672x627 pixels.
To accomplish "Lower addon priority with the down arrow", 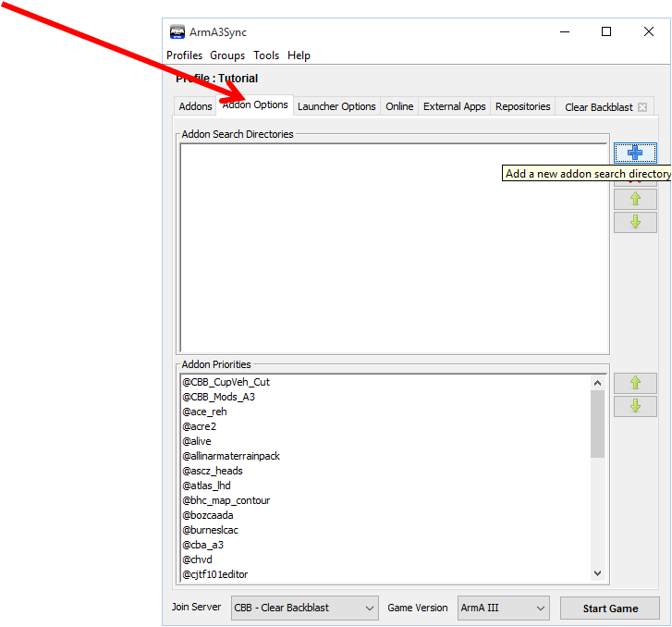I will coord(635,406).
